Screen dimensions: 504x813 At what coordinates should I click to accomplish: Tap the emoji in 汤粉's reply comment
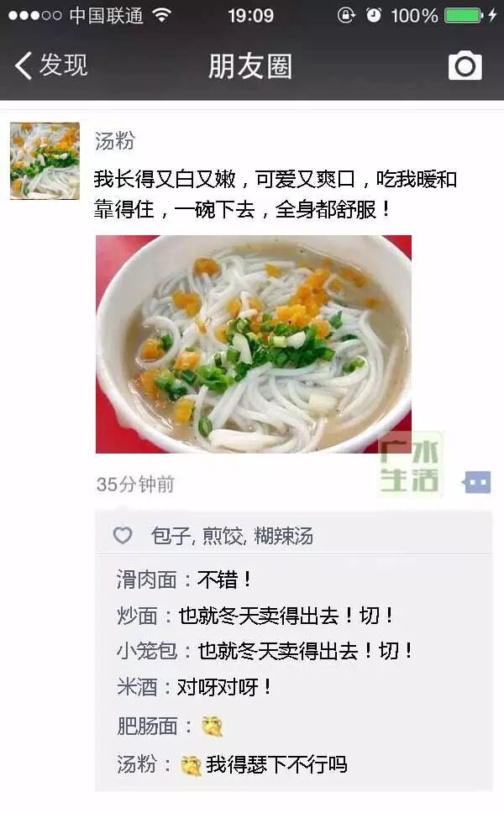(x=191, y=765)
